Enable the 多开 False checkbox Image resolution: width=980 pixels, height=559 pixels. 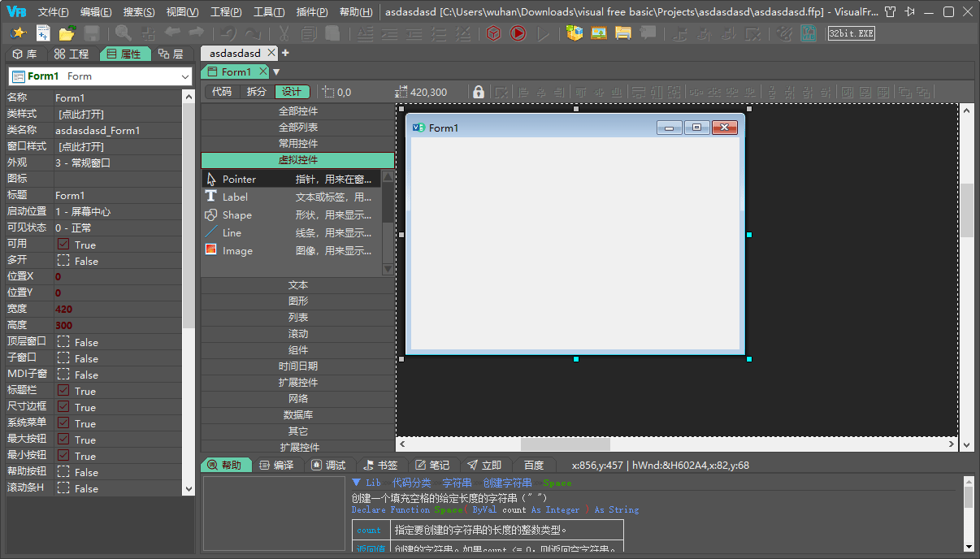pyautogui.click(x=63, y=261)
